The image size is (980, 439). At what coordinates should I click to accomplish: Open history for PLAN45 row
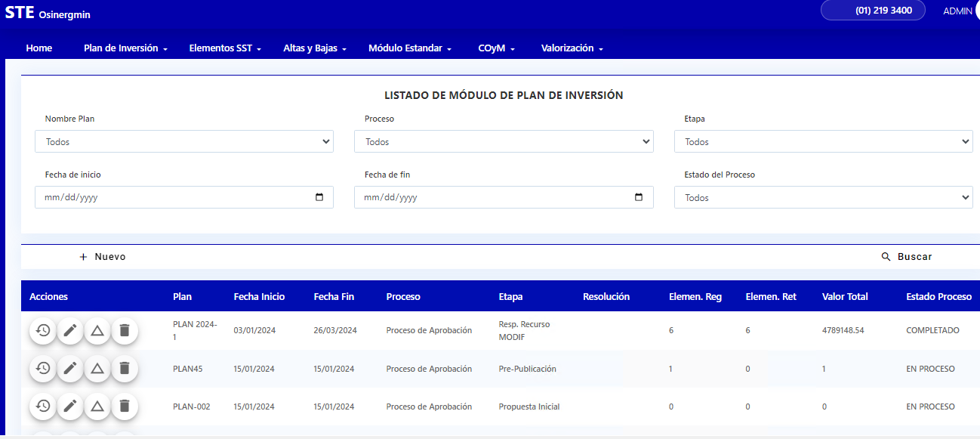click(43, 368)
